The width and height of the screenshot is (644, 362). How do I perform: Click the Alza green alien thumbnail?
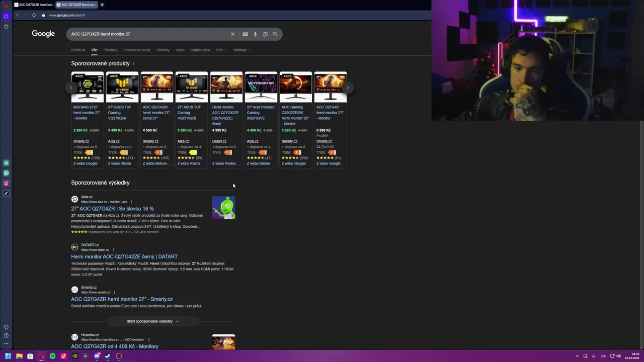pyautogui.click(x=223, y=208)
